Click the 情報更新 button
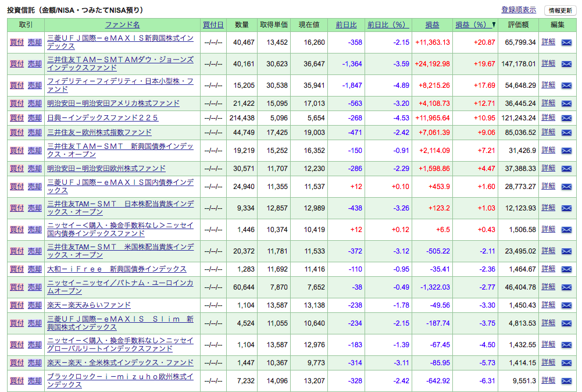Screen dimensions: 582x392 click(x=560, y=10)
